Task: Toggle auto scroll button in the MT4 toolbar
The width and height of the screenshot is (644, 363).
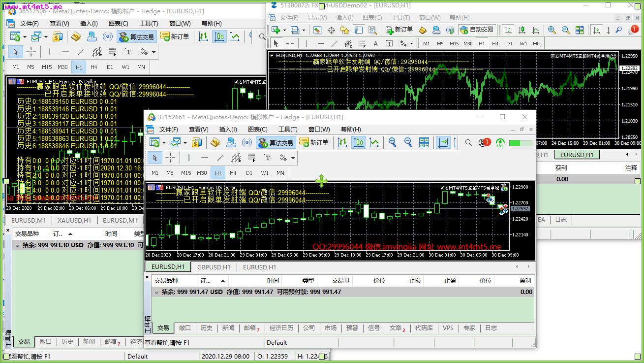Action: tap(596, 30)
